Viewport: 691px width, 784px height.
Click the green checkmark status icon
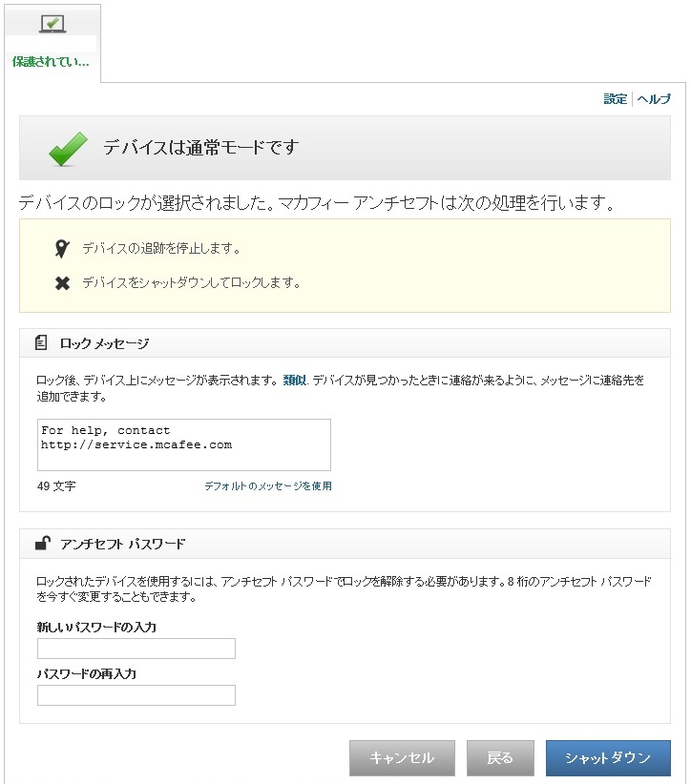coord(68,149)
